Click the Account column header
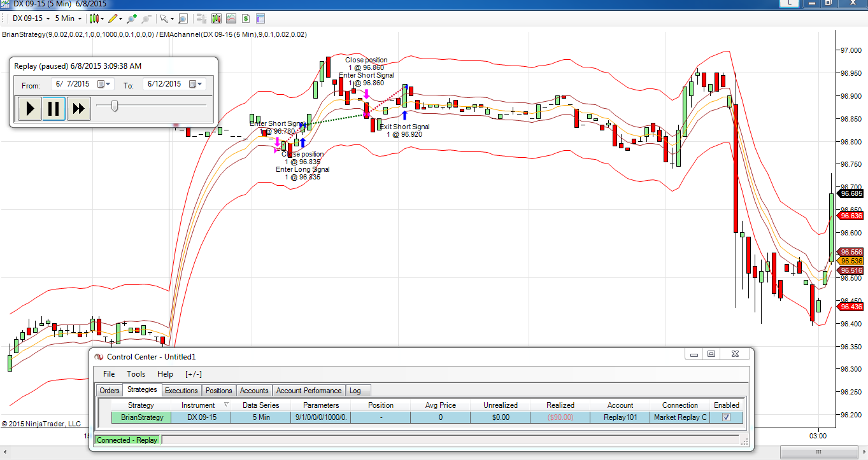The height and width of the screenshot is (460, 868). [620, 405]
